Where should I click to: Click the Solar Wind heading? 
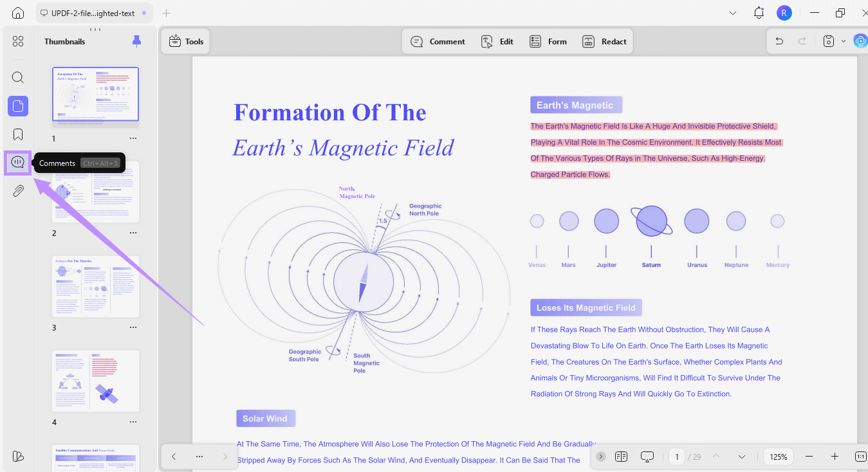[265, 418]
